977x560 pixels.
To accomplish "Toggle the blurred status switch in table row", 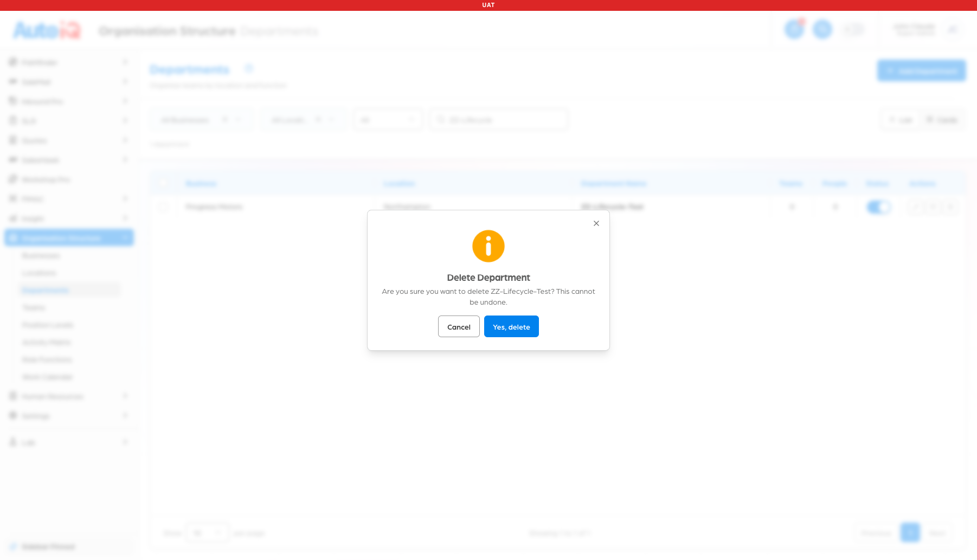I will (x=878, y=207).
